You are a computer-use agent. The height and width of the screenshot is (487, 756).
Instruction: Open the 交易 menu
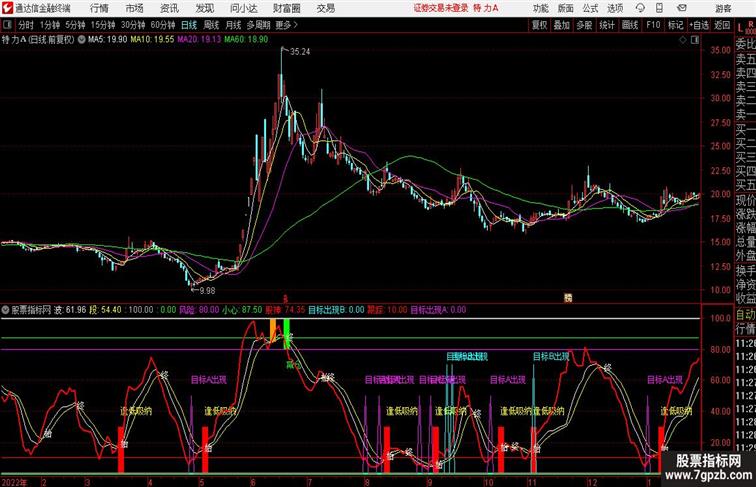tap(325, 8)
